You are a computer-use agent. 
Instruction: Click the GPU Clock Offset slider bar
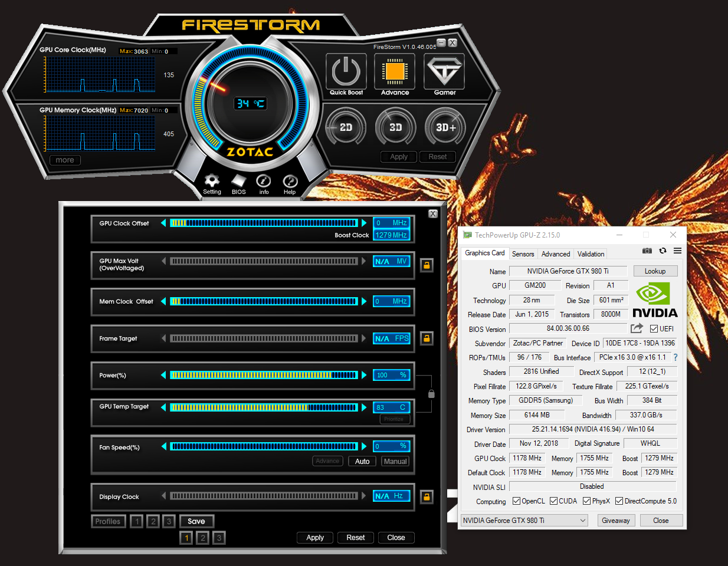coord(264,223)
